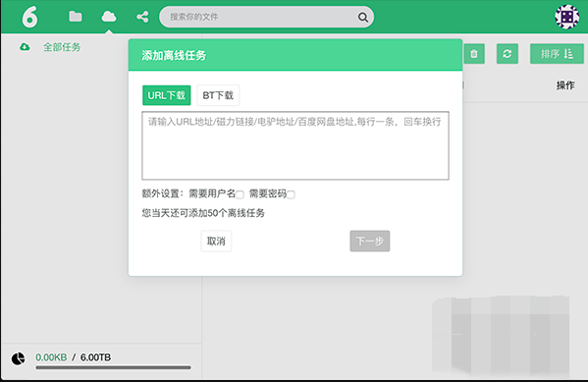This screenshot has height=382, width=588.
Task: Click the trash delete icon button
Action: tap(474, 54)
